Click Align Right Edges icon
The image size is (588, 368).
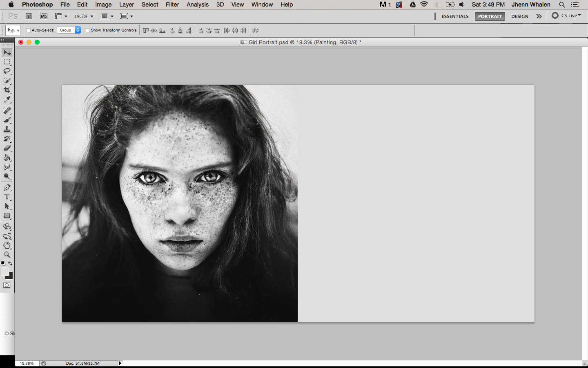(188, 30)
